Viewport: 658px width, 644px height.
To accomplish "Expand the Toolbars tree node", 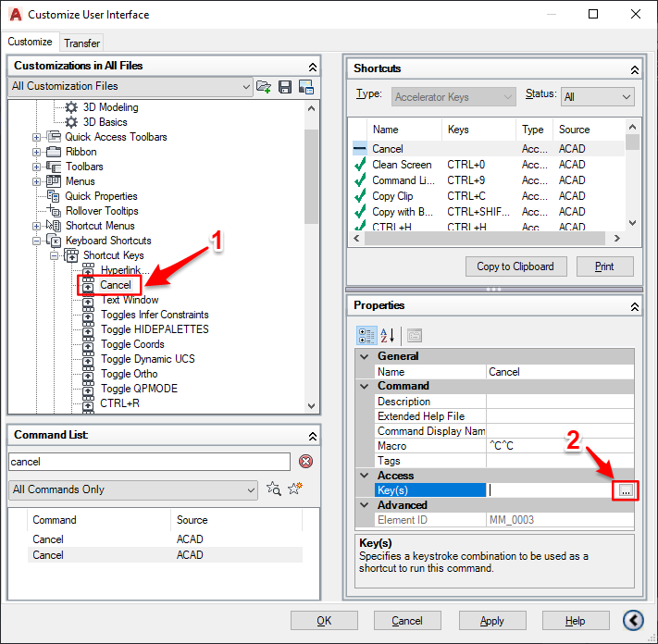I will pyautogui.click(x=36, y=167).
